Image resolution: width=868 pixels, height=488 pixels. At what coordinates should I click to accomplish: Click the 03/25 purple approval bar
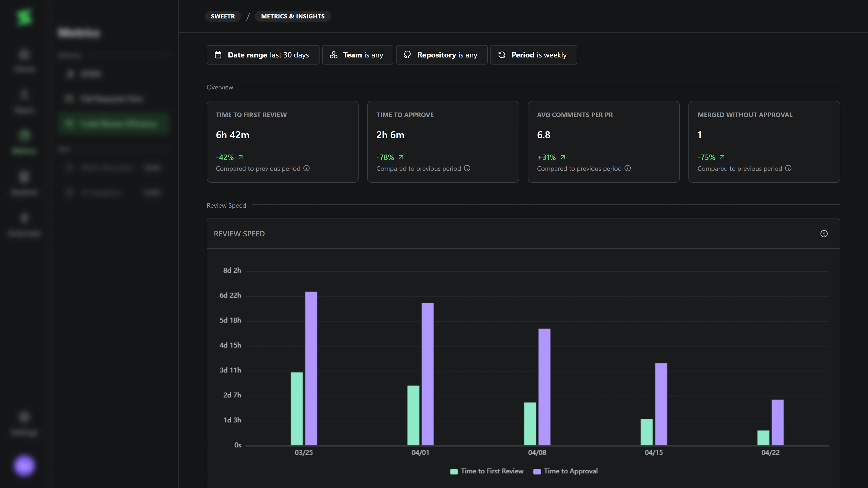(x=311, y=368)
